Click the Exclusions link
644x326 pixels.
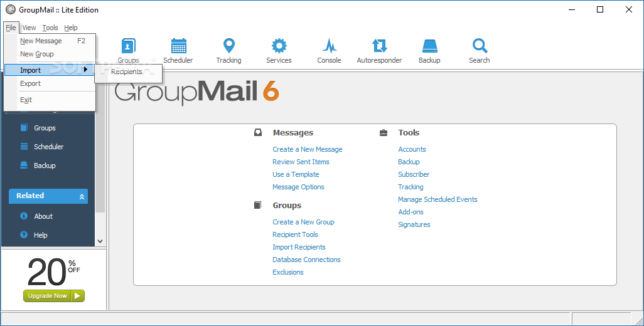[x=288, y=272]
